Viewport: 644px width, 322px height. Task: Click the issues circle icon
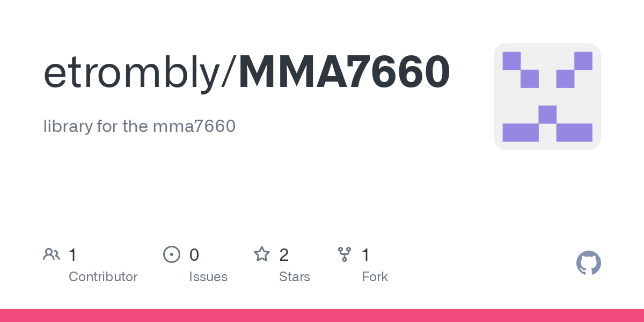click(171, 254)
